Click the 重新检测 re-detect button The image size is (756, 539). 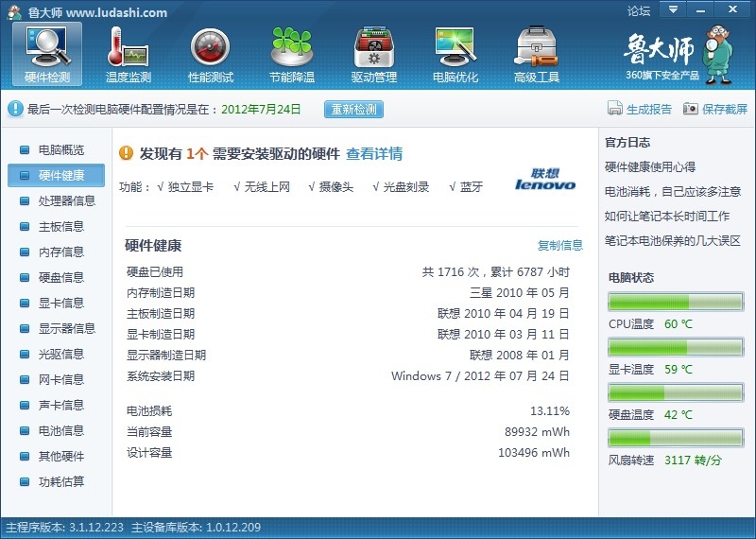pos(354,109)
